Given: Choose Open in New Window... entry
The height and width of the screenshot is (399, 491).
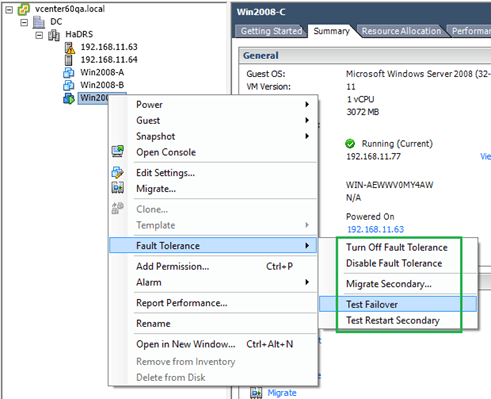Looking at the screenshot, I should [213, 344].
